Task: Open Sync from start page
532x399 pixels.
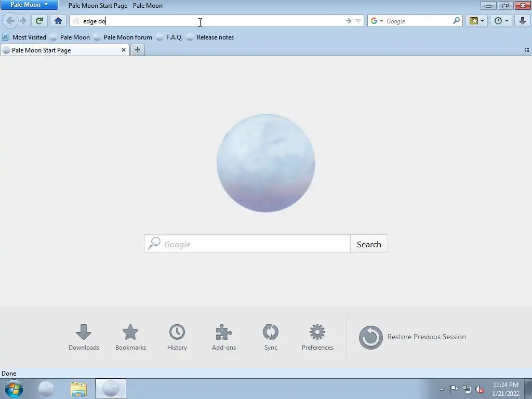Action: tap(271, 337)
